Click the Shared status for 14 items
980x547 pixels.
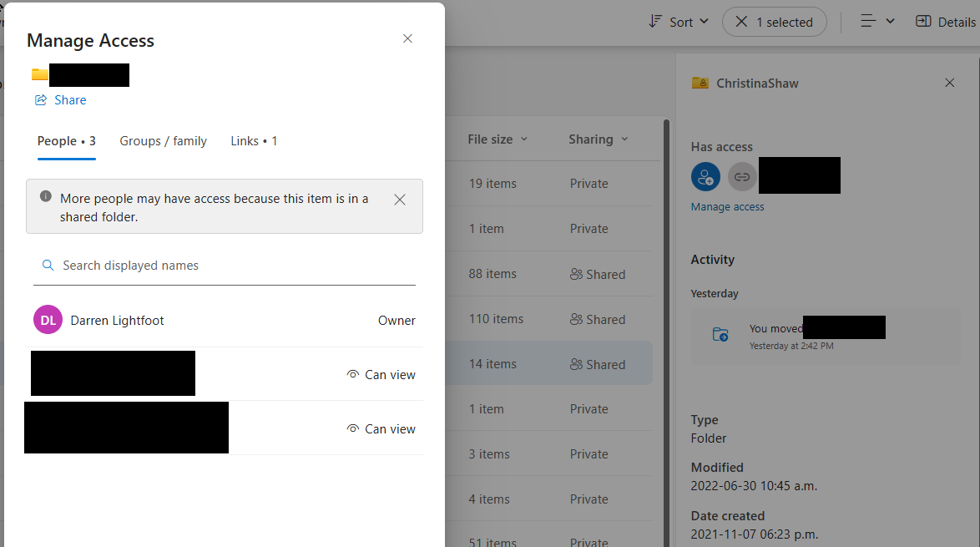598,364
